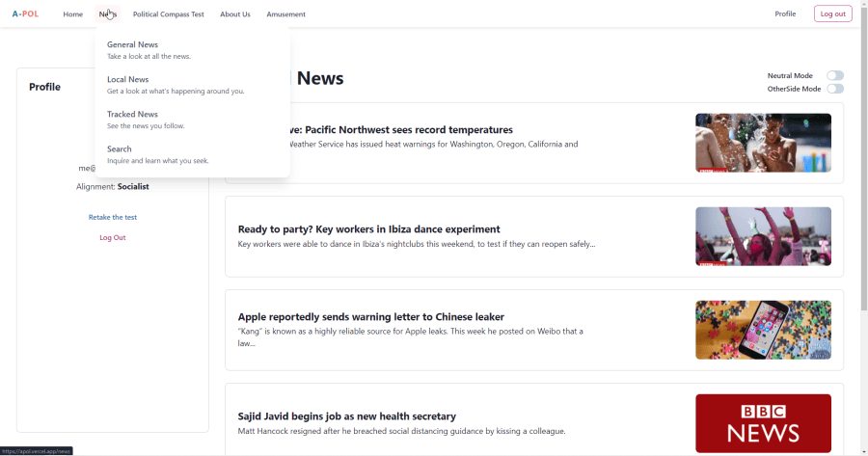Image resolution: width=868 pixels, height=456 pixels.
Task: Click the heatwave water splash thumbnail
Action: (x=763, y=143)
